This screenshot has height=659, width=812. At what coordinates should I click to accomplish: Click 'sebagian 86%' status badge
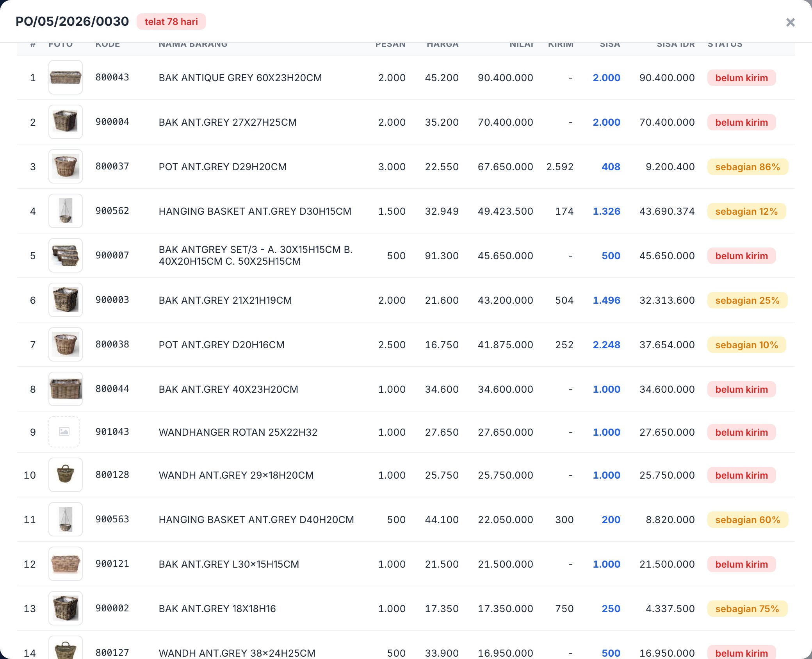coord(748,167)
